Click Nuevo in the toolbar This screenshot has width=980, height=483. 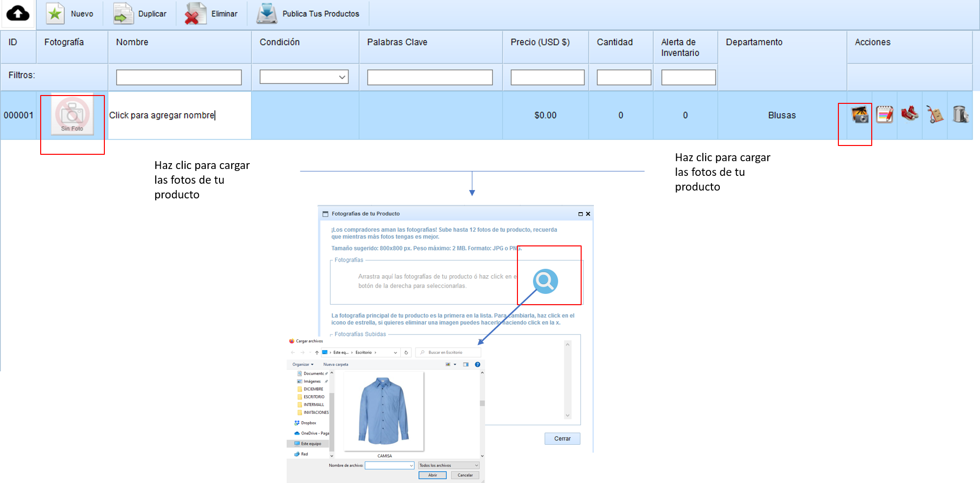click(x=70, y=14)
